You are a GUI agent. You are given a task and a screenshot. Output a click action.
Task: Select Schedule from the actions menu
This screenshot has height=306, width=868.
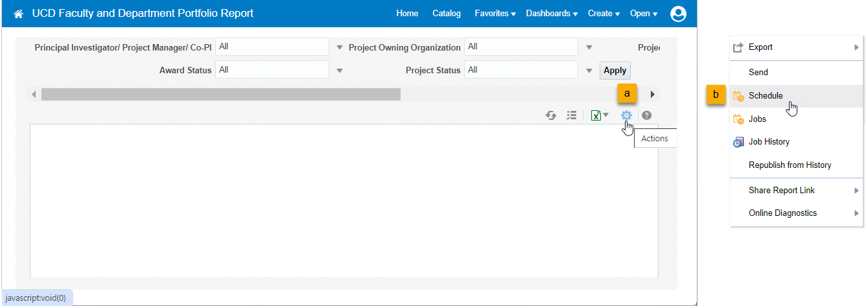tap(766, 96)
